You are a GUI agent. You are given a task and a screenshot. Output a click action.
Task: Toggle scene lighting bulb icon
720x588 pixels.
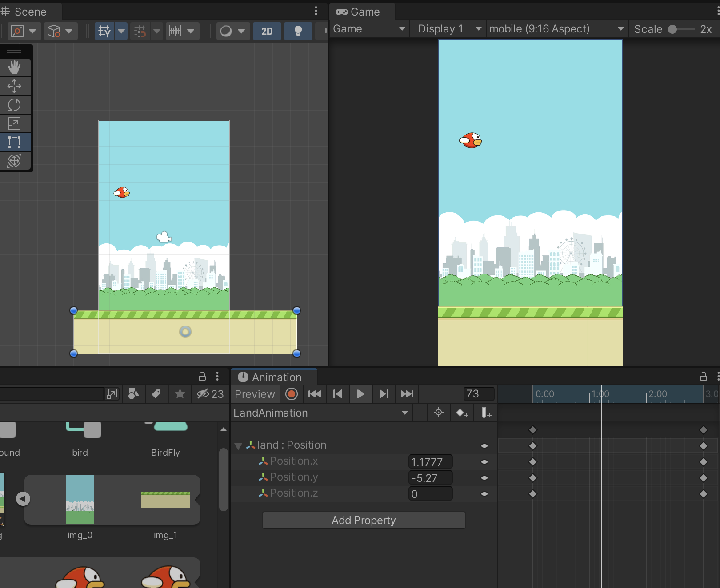(298, 31)
